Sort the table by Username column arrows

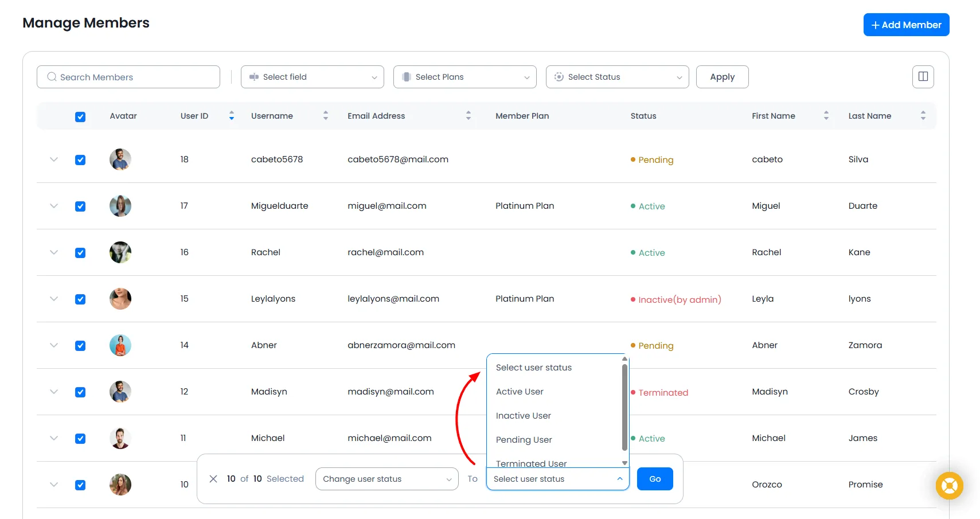click(x=325, y=115)
